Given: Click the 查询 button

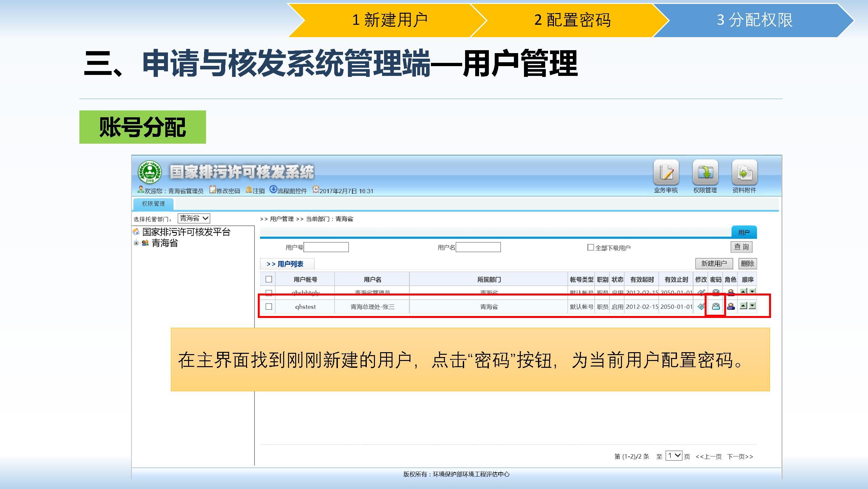Looking at the screenshot, I should 741,247.
